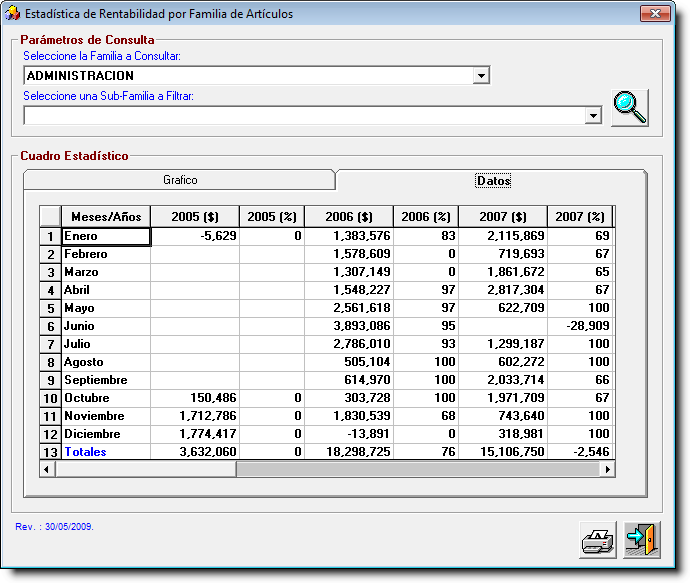This screenshot has height=583, width=690.
Task: Click the 2006 (%) column header
Action: pyautogui.click(x=426, y=217)
